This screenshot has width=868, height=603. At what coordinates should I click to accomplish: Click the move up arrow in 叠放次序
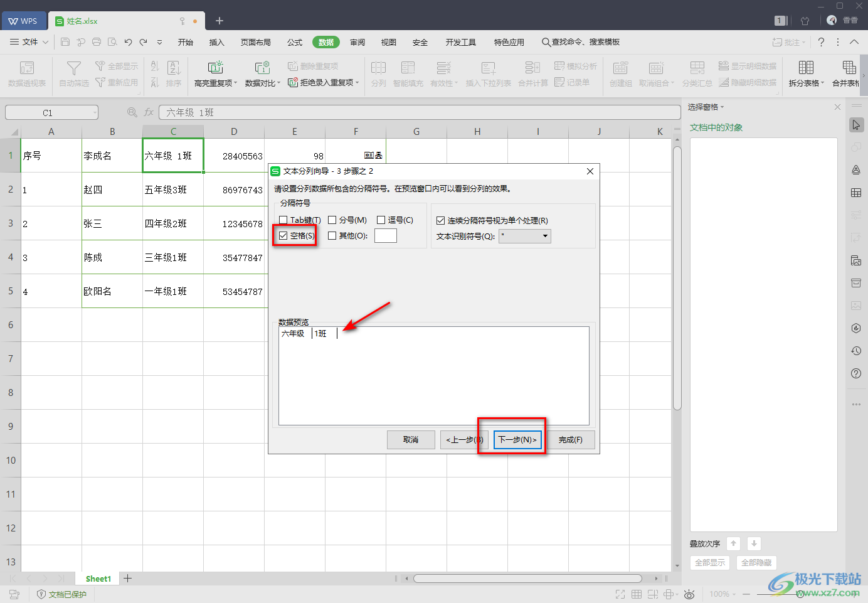[733, 543]
